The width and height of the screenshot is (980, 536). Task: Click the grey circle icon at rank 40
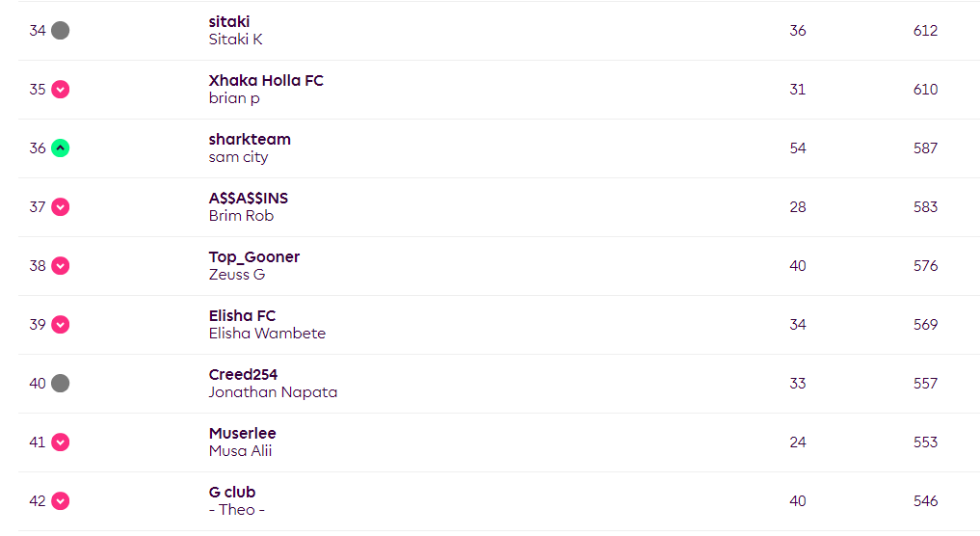pos(60,383)
